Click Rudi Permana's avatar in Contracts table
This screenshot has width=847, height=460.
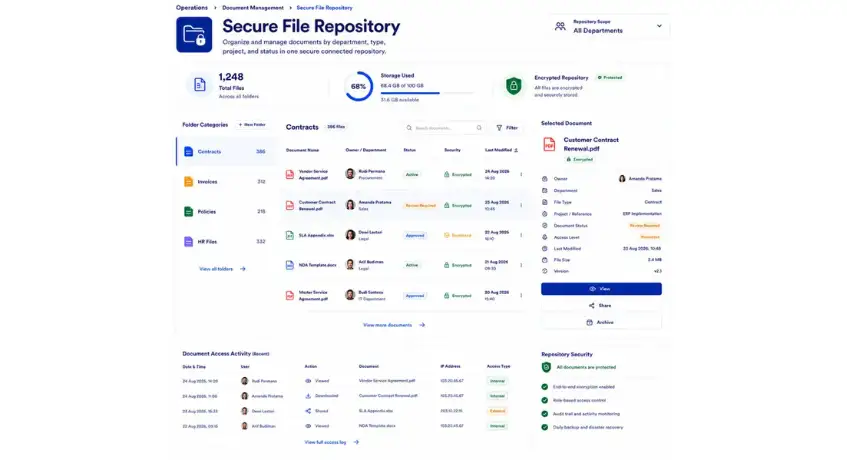[x=350, y=174]
